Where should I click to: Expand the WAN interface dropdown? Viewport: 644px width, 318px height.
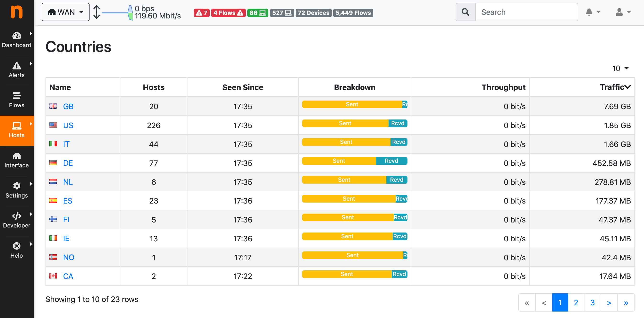pyautogui.click(x=66, y=12)
